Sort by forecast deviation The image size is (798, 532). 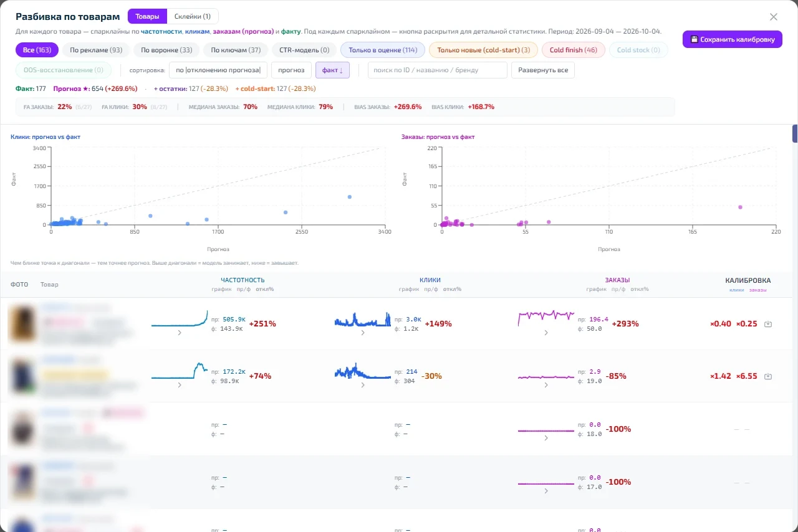[x=218, y=70]
